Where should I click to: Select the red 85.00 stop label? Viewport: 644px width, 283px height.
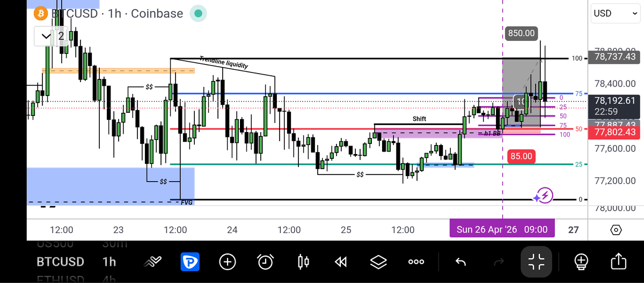point(522,156)
